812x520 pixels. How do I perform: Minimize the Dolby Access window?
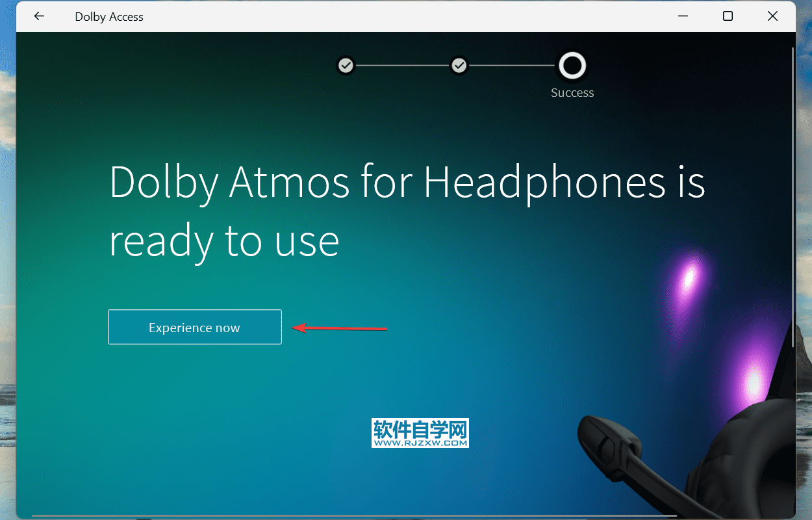click(683, 16)
